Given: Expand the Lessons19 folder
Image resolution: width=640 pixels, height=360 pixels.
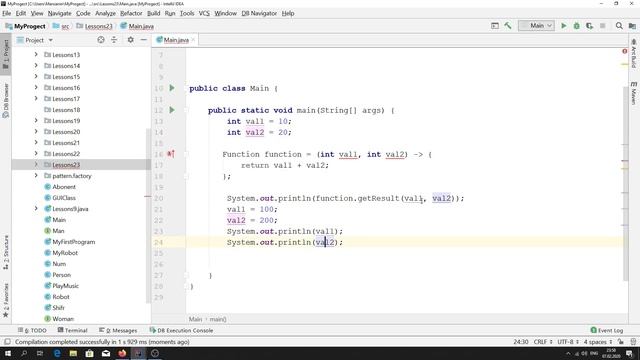Looking at the screenshot, I should coord(36,120).
